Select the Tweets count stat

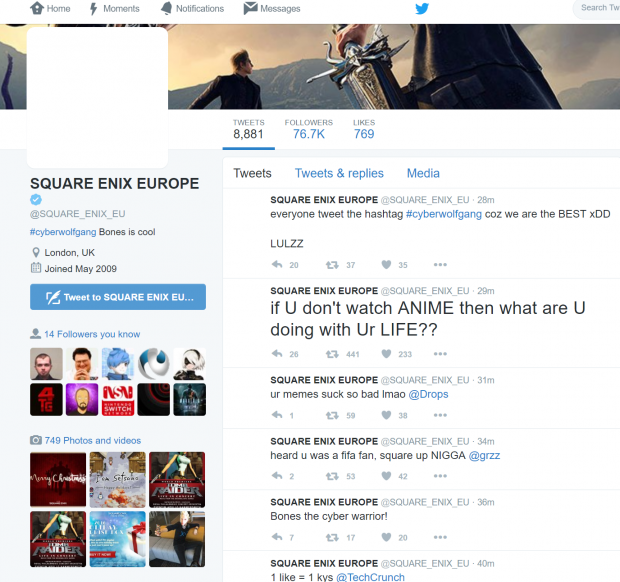(248, 130)
